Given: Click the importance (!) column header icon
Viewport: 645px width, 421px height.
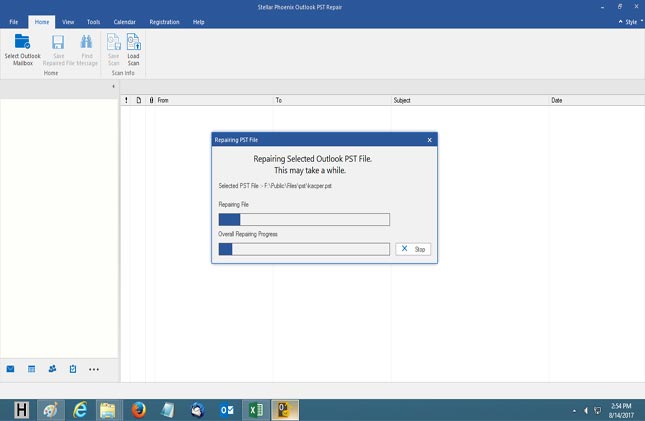Looking at the screenshot, I should point(126,100).
